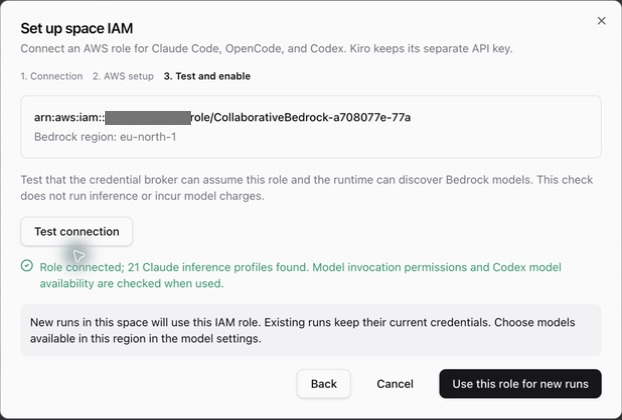This screenshot has height=420, width=622.
Task: Click the credential broker test explanation text
Action: [x=307, y=188]
